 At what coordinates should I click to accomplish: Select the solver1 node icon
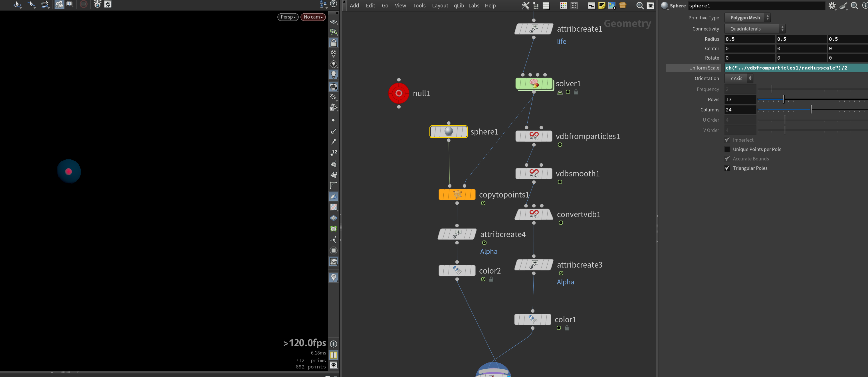click(x=534, y=83)
